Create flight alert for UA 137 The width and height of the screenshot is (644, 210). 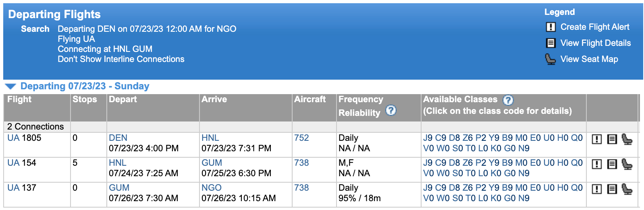pyautogui.click(x=596, y=189)
